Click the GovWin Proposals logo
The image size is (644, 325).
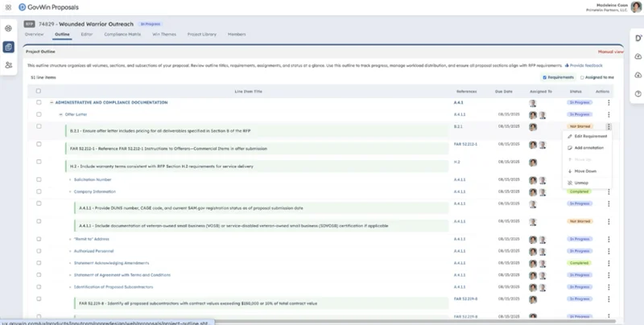[x=48, y=7]
